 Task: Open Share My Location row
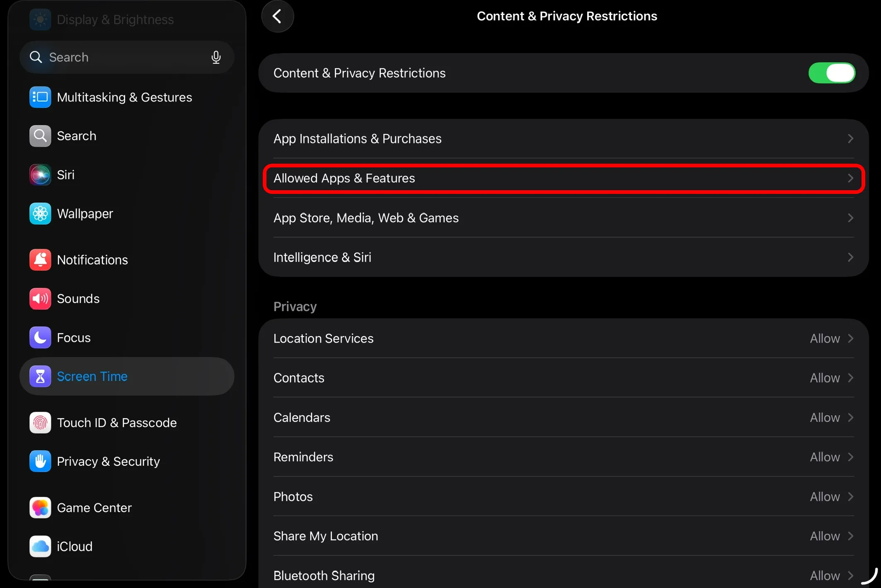(x=564, y=536)
